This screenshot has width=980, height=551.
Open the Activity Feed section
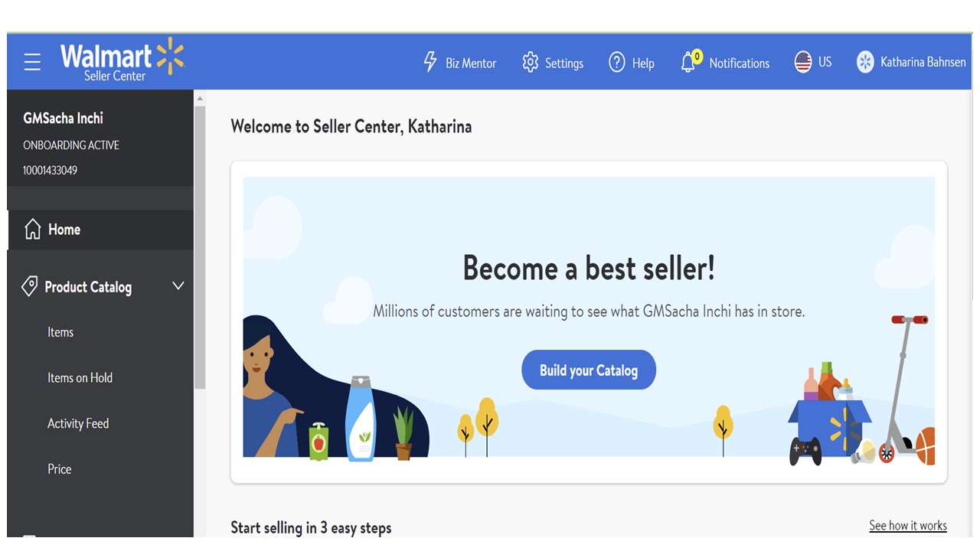(x=78, y=424)
